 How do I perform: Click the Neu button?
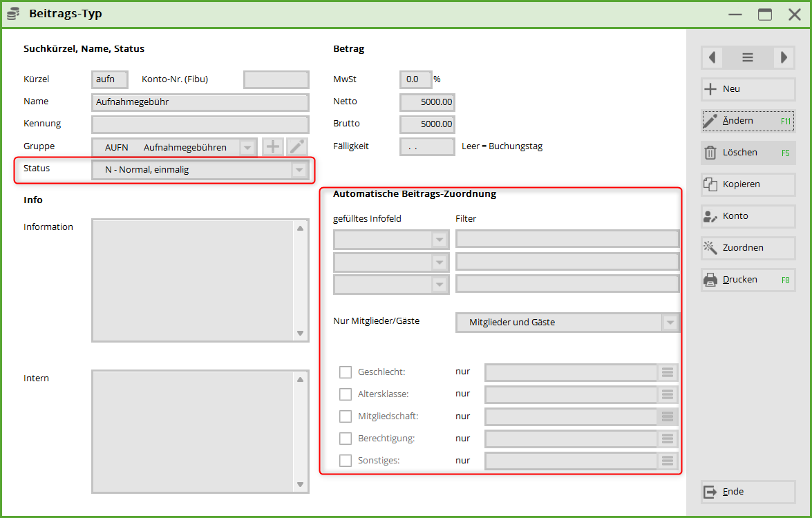click(x=748, y=89)
